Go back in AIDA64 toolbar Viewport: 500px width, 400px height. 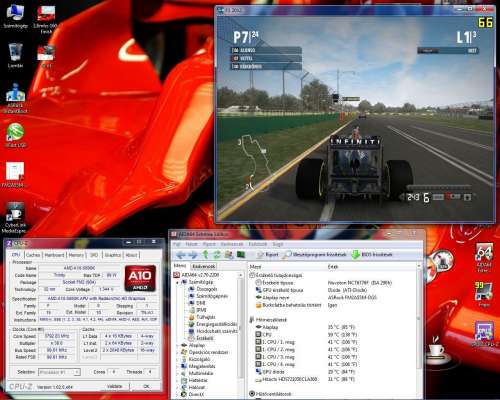[x=180, y=255]
